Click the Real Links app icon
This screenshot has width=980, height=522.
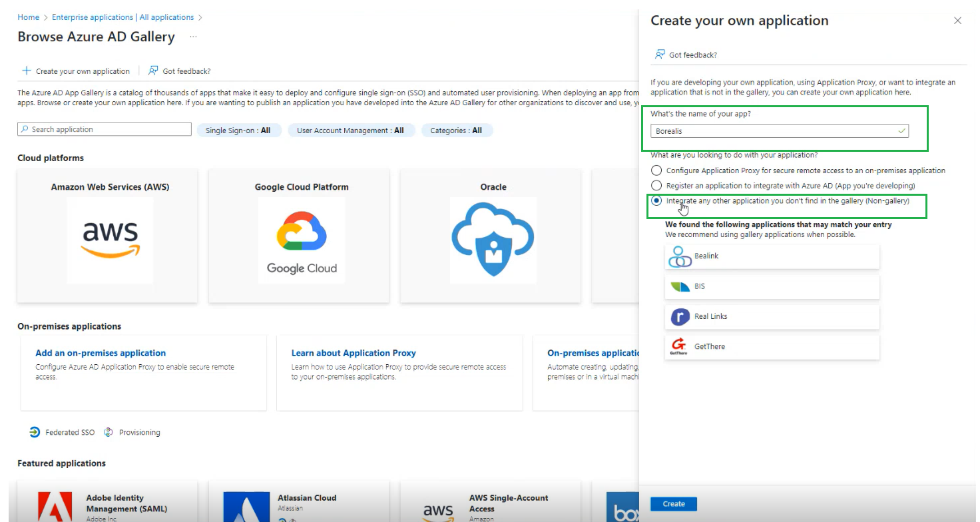click(x=680, y=317)
